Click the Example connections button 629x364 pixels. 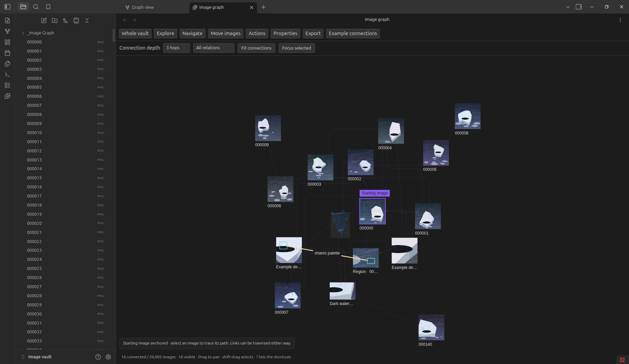coord(353,33)
